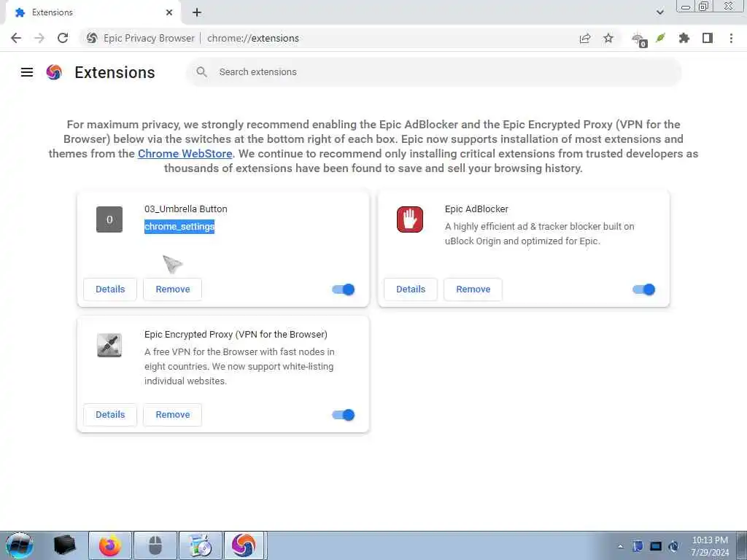Image resolution: width=747 pixels, height=560 pixels.
Task: Open a new tab with plus button
Action: click(197, 12)
